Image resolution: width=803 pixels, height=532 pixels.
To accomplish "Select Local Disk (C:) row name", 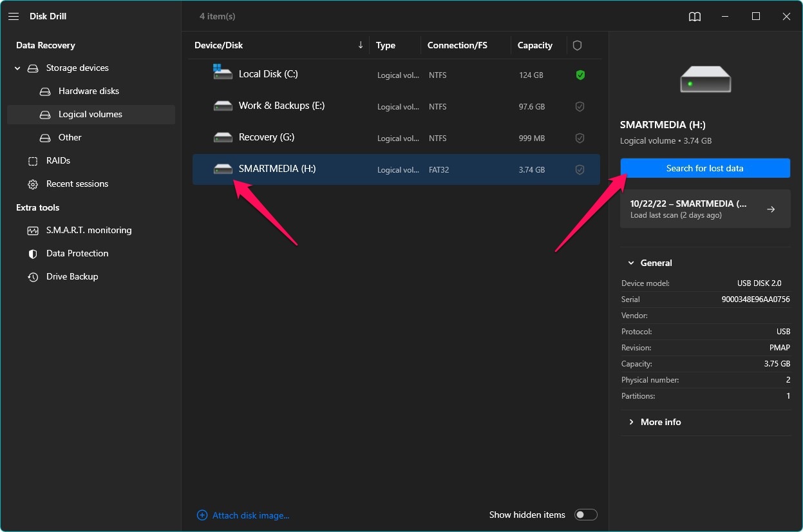I will pyautogui.click(x=269, y=74).
